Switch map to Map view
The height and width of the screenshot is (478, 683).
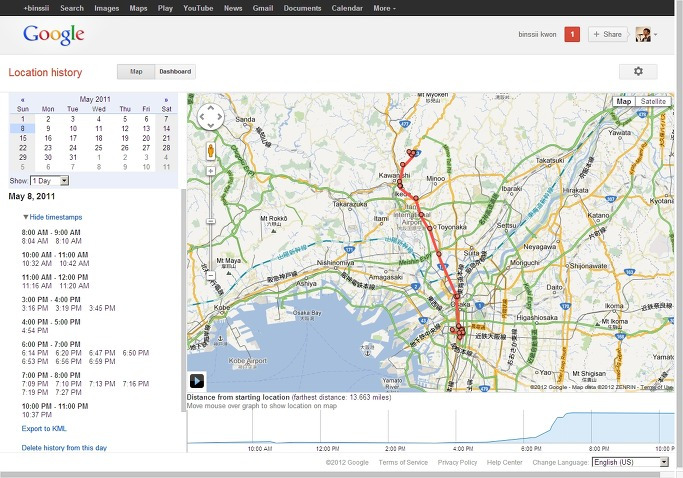tap(623, 102)
